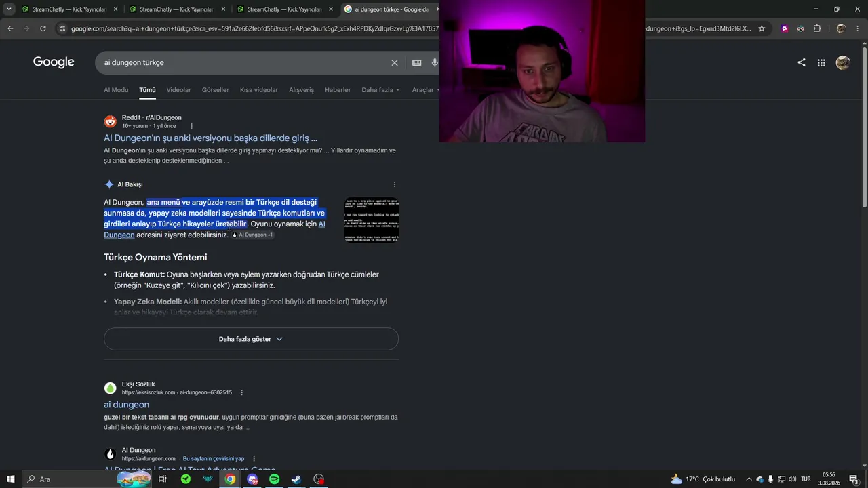Clear the Google search box with X

coord(395,62)
